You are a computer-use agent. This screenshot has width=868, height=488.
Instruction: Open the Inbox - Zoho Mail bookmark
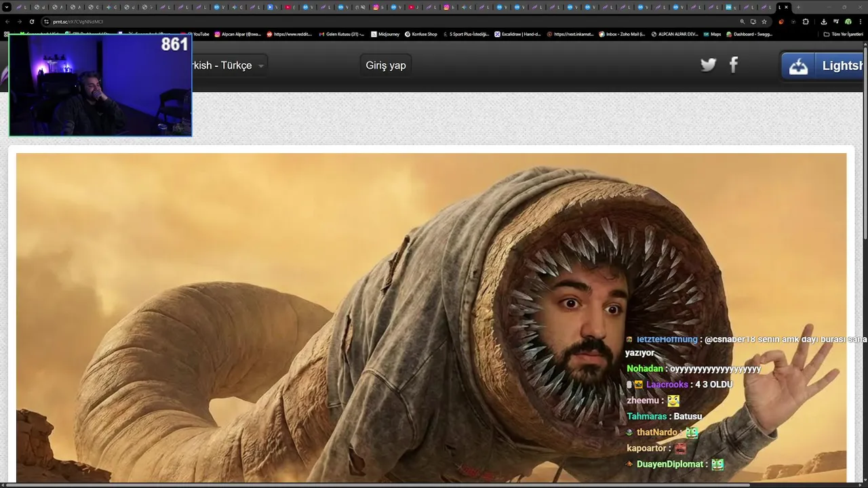622,34
